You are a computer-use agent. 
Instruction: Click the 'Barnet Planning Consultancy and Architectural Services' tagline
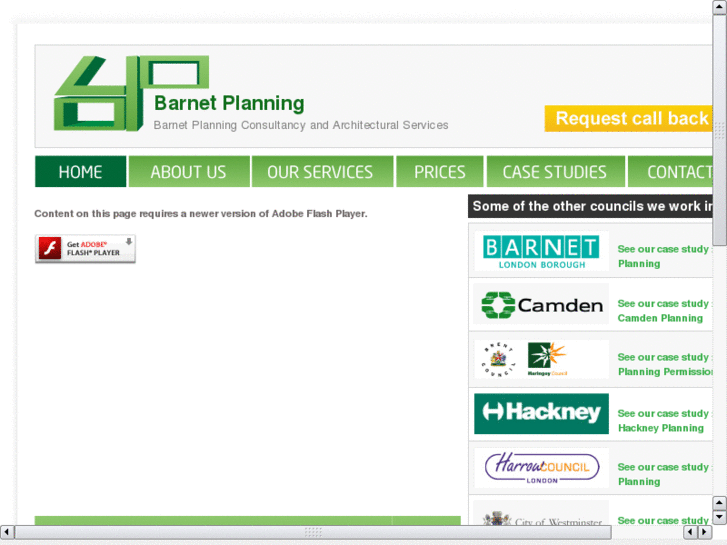301,125
